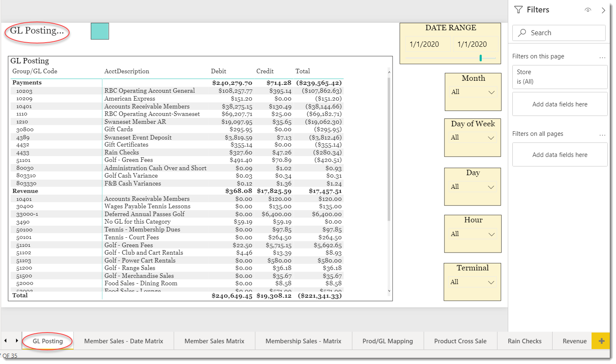616x364 pixels.
Task: Open the Membership Sales - Matrix tab
Action: [303, 341]
